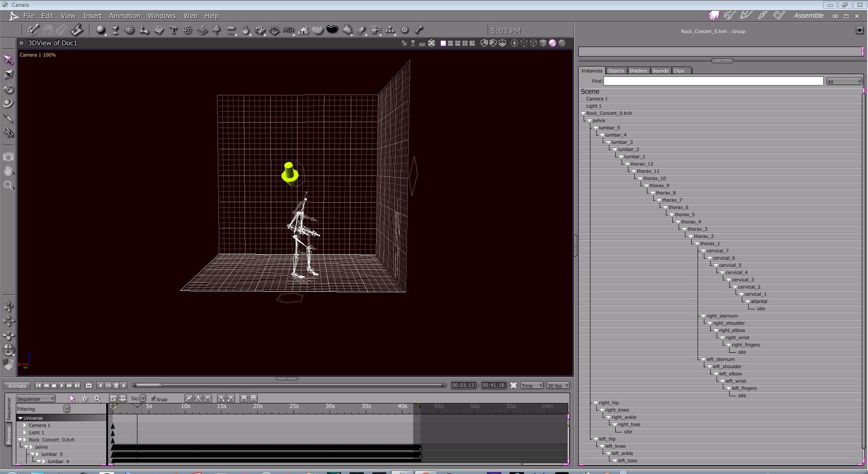Expand Camera 1 in sequencer
The width and height of the screenshot is (868, 474).
click(25, 426)
